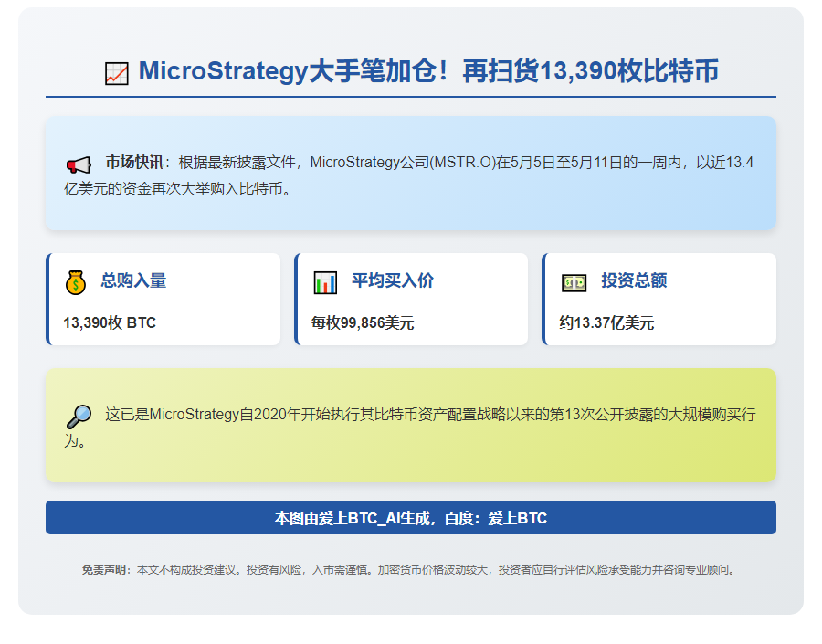822x644 pixels.
Task: Click the money bag icon
Action: click(76, 282)
